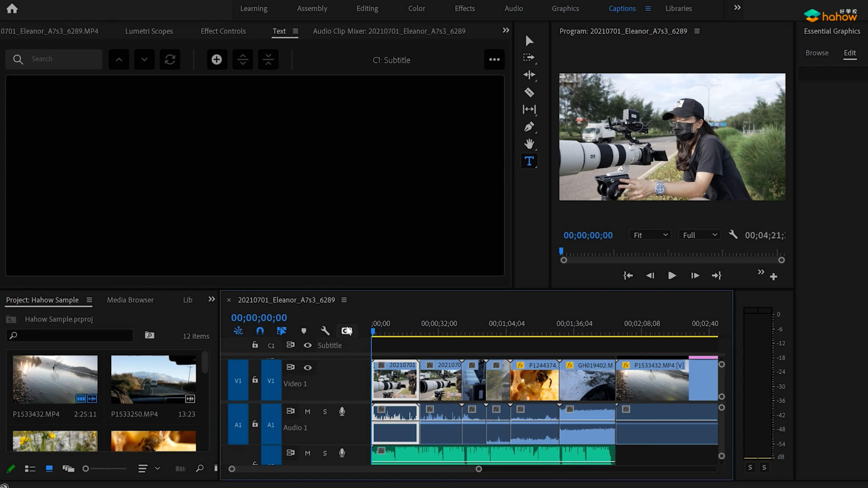Select the Ripple Edit tool
Image resolution: width=868 pixels, height=488 pixels.
pyautogui.click(x=529, y=75)
